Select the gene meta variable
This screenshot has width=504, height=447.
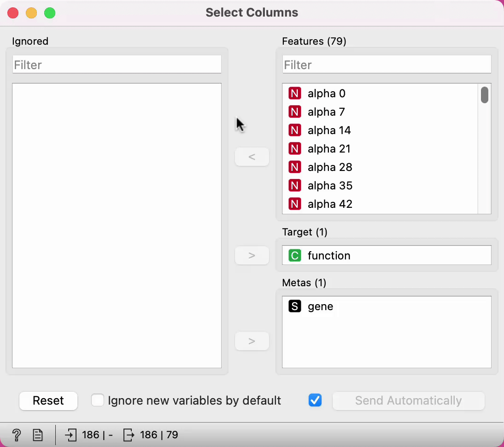pos(320,306)
